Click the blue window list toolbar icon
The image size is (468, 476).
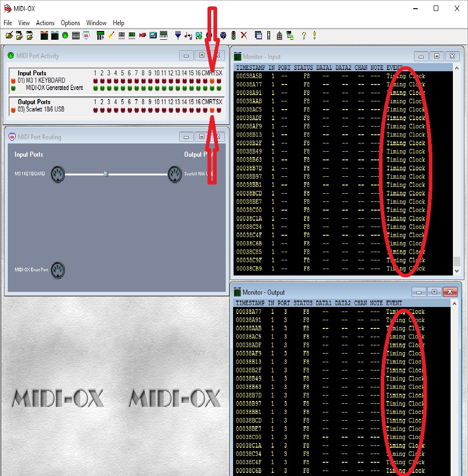coord(258,36)
